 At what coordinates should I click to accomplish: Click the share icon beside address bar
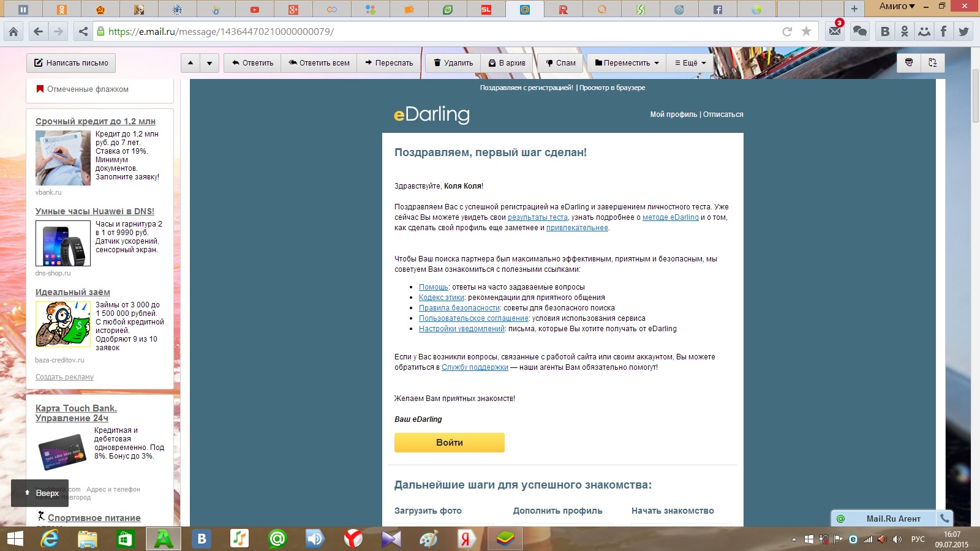(83, 32)
